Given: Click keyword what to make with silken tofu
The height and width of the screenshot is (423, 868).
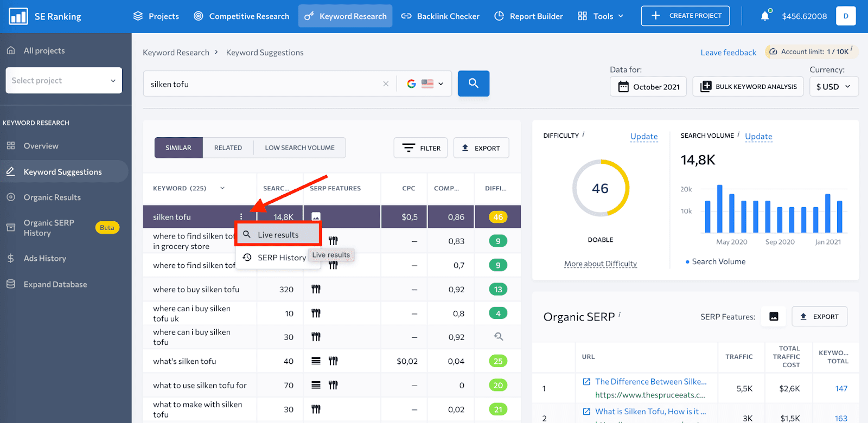Looking at the screenshot, I should [197, 409].
